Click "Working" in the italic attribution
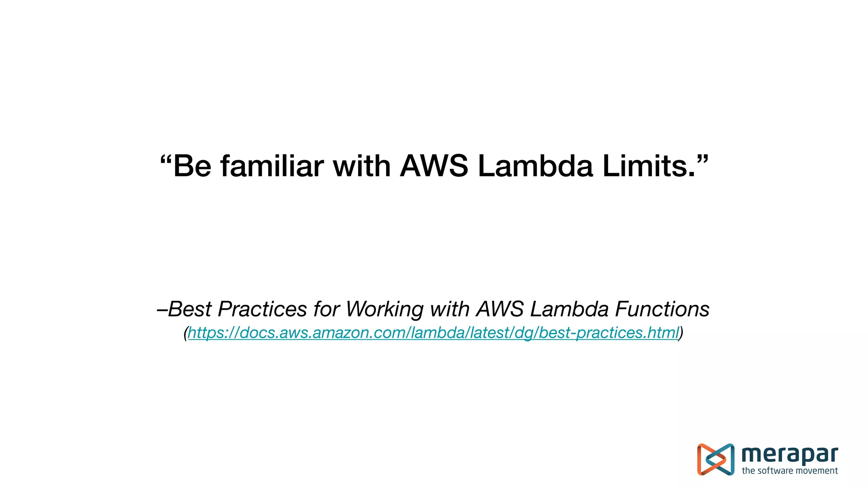868x488 pixels. pos(384,309)
